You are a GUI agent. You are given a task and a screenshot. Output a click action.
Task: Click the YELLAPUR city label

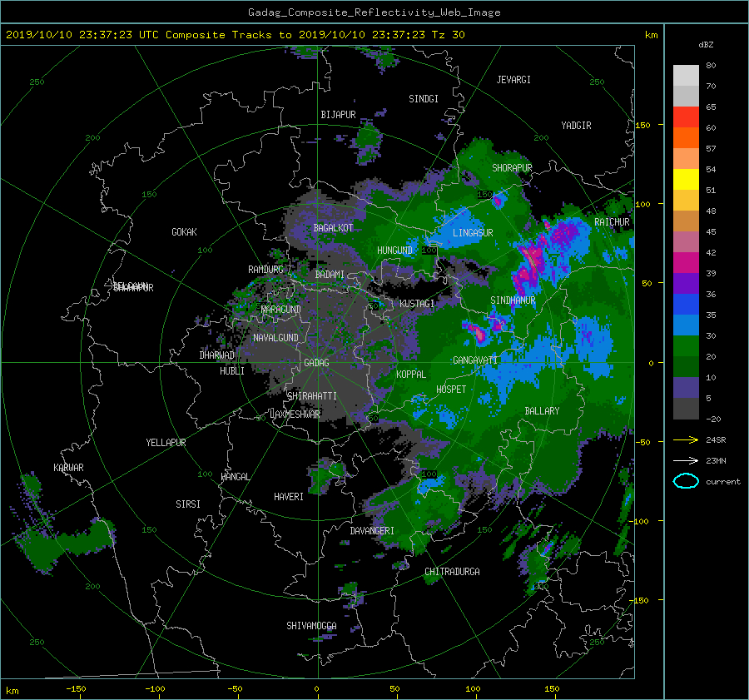[166, 443]
